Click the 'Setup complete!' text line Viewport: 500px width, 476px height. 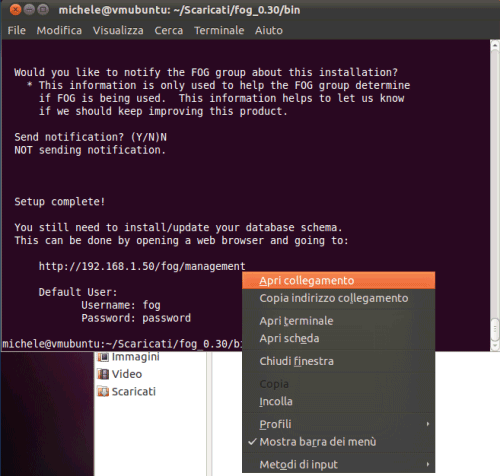[60, 201]
